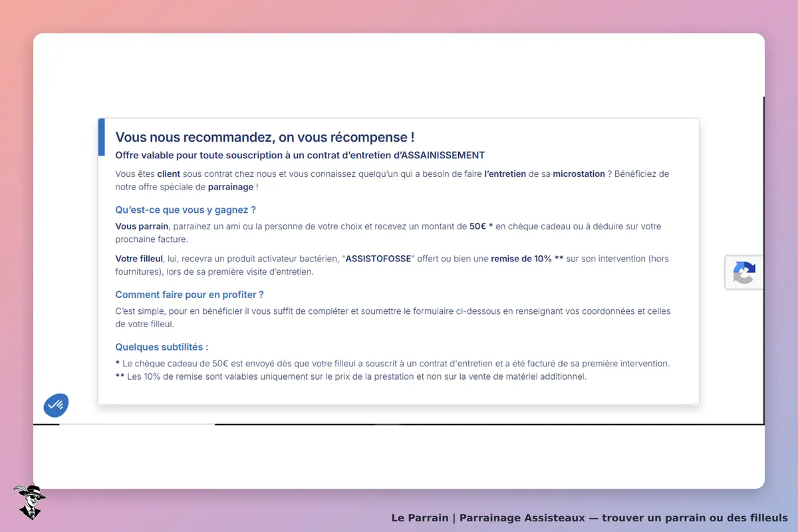
Task: Click the bold text 'Vous parrain'
Action: 142,226
